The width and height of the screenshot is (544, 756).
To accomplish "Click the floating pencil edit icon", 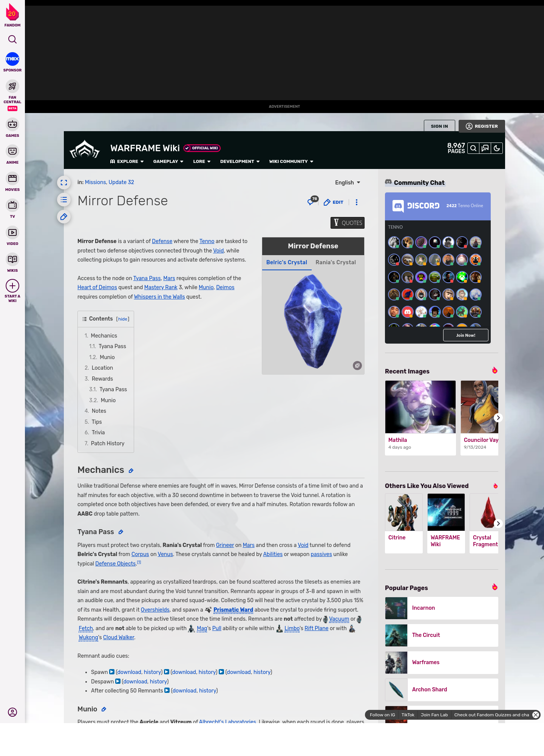I will [64, 217].
